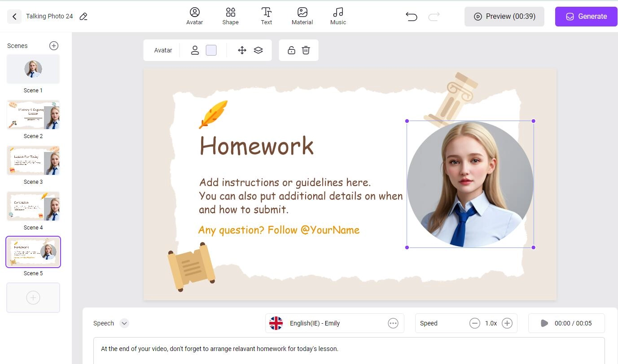
Task: Expand the Speech section chevron
Action: tap(124, 323)
